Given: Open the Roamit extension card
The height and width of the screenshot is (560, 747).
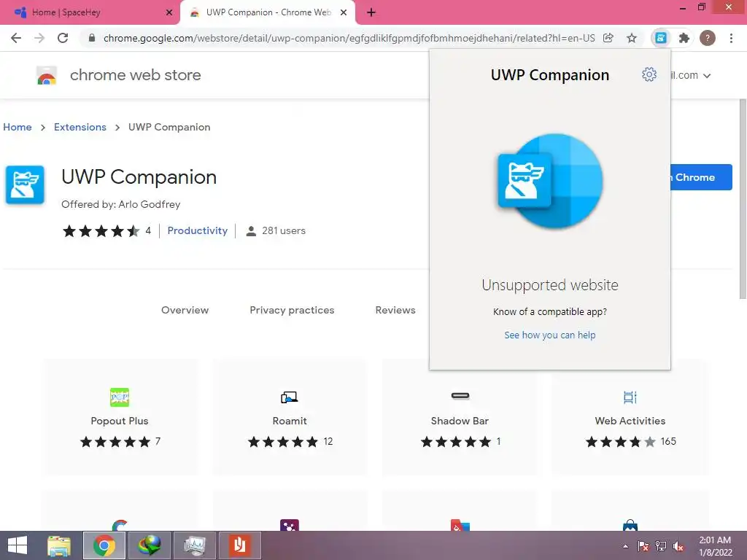Looking at the screenshot, I should [290, 417].
